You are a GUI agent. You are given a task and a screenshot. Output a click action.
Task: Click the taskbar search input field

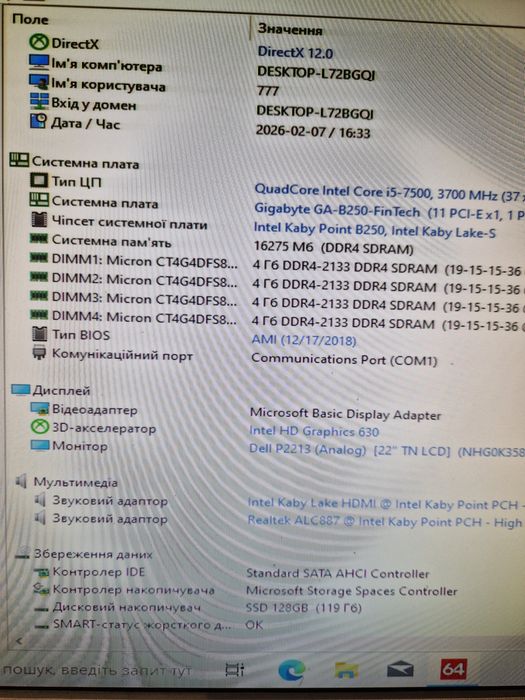point(97,670)
